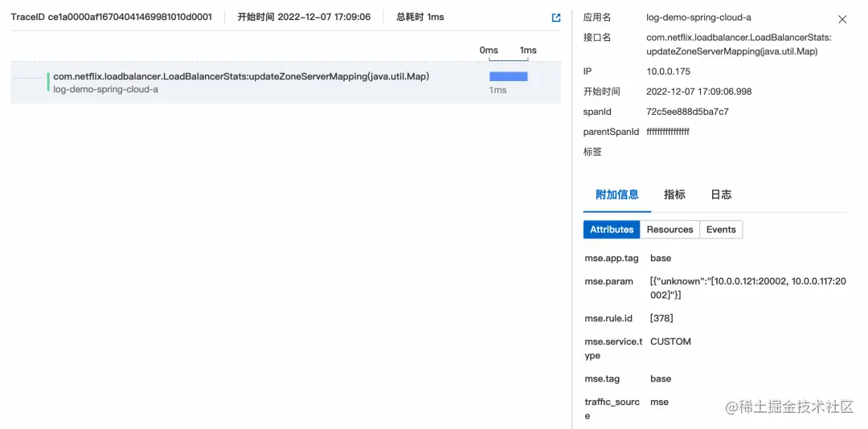Click the spanId value 72c5ee888d5ba7c7
868x429 pixels.
click(x=687, y=112)
